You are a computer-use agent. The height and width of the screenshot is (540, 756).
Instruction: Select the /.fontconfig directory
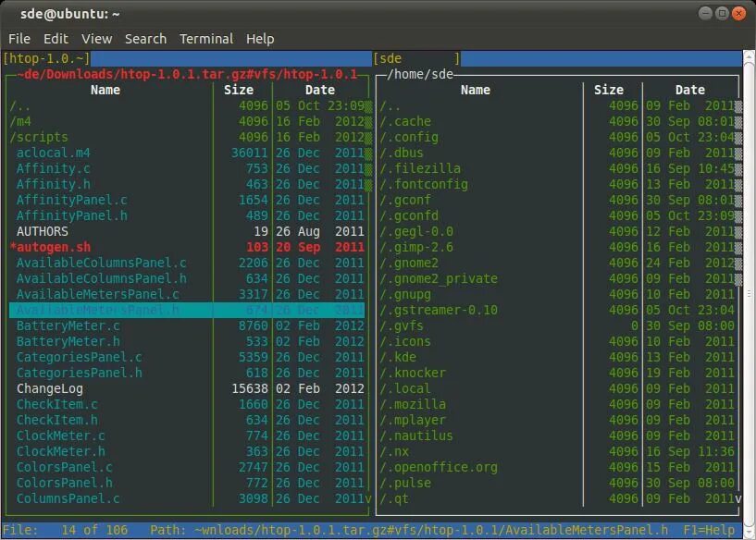[557, 185]
